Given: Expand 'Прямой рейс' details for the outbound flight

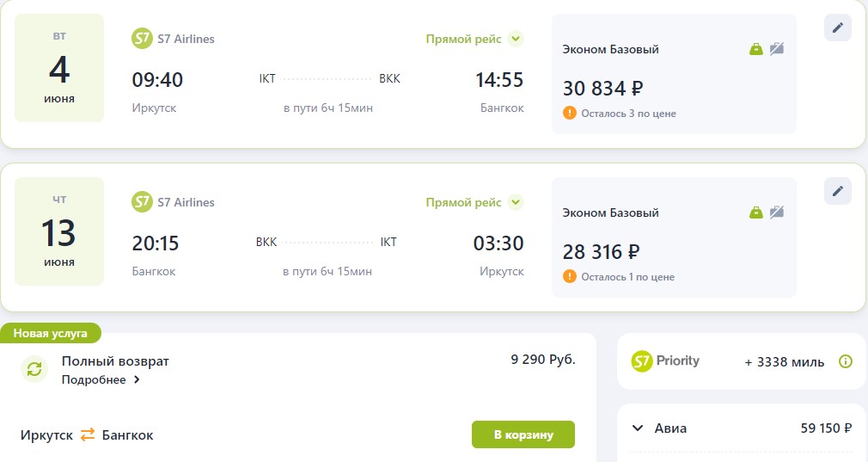Looking at the screenshot, I should [x=515, y=39].
